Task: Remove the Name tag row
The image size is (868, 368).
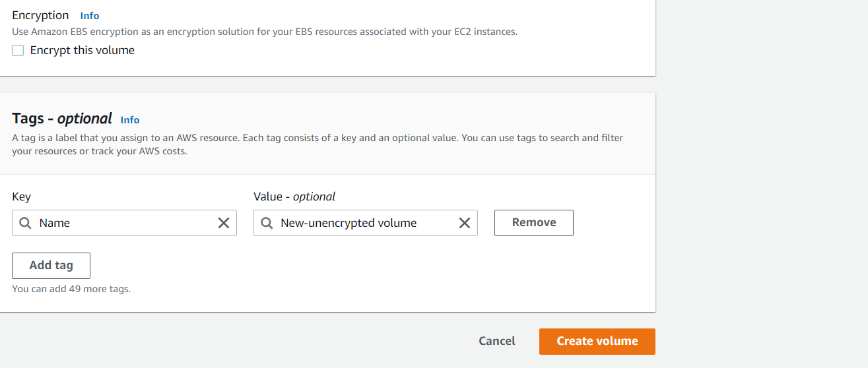Action: coord(534,223)
